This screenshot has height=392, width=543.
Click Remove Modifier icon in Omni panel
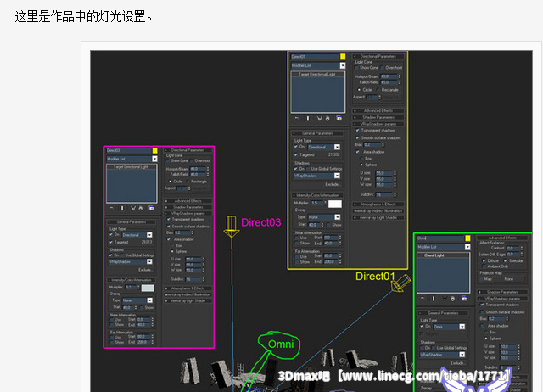pos(452,299)
